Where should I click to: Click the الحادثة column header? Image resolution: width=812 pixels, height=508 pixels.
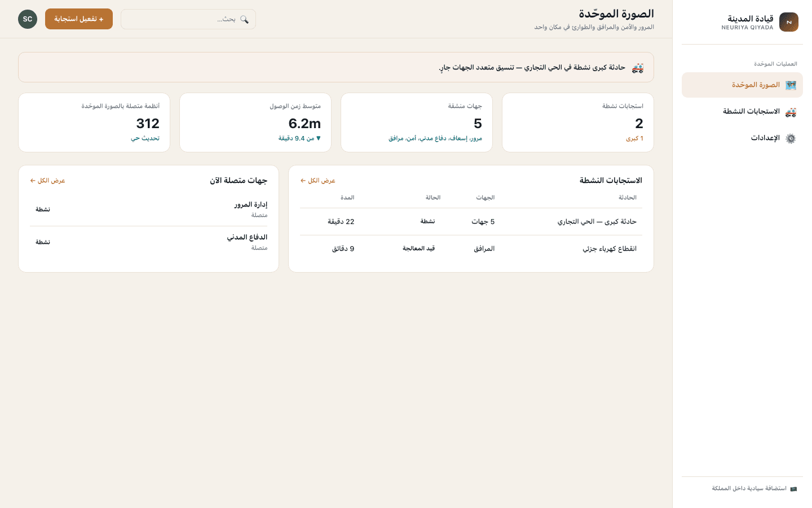(628, 198)
